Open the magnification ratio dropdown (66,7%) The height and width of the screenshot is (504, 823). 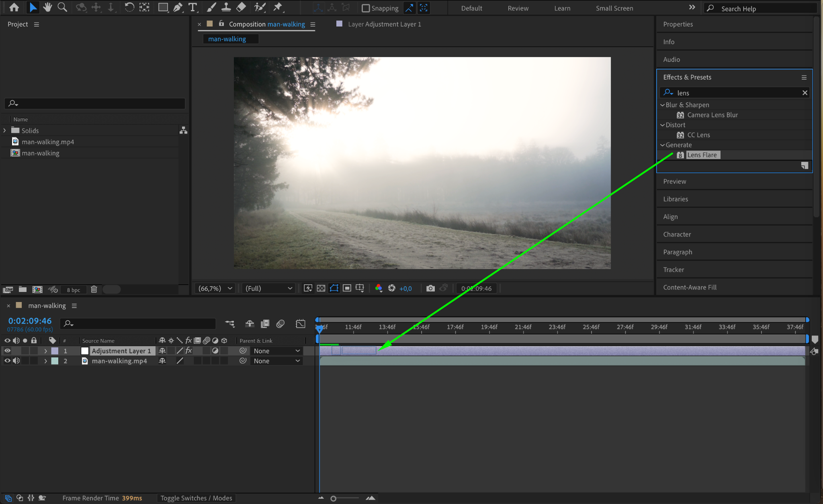[215, 288]
